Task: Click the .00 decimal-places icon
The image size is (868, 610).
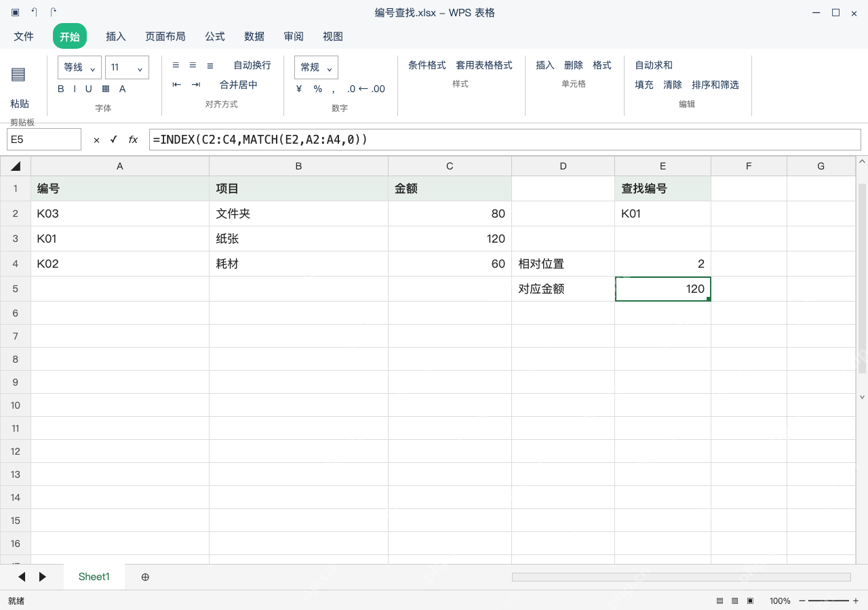Action: 378,89
